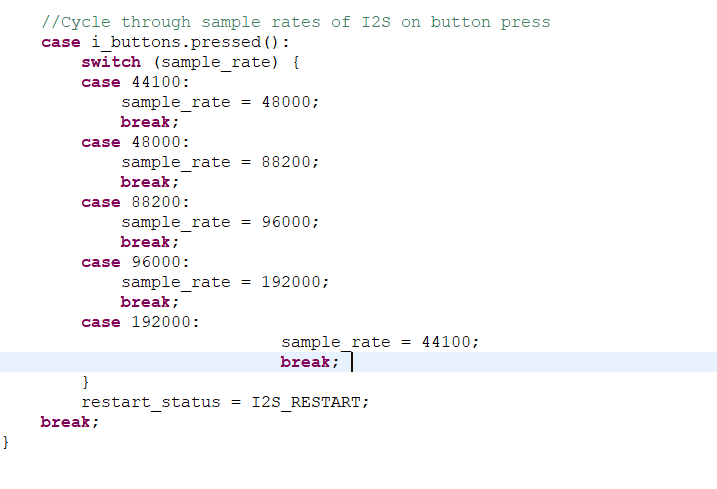The height and width of the screenshot is (489, 717).
Task: Click the 'case 48000:' label
Action: coord(135,142)
